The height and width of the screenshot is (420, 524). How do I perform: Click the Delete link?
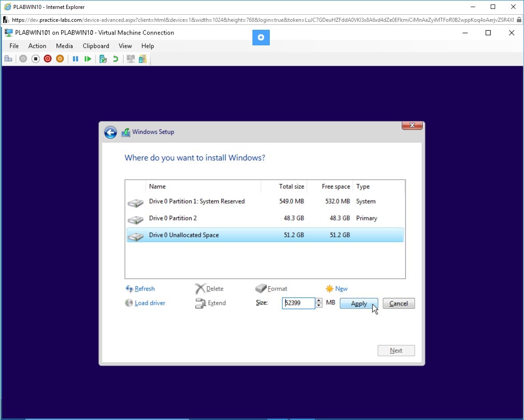pyautogui.click(x=215, y=289)
